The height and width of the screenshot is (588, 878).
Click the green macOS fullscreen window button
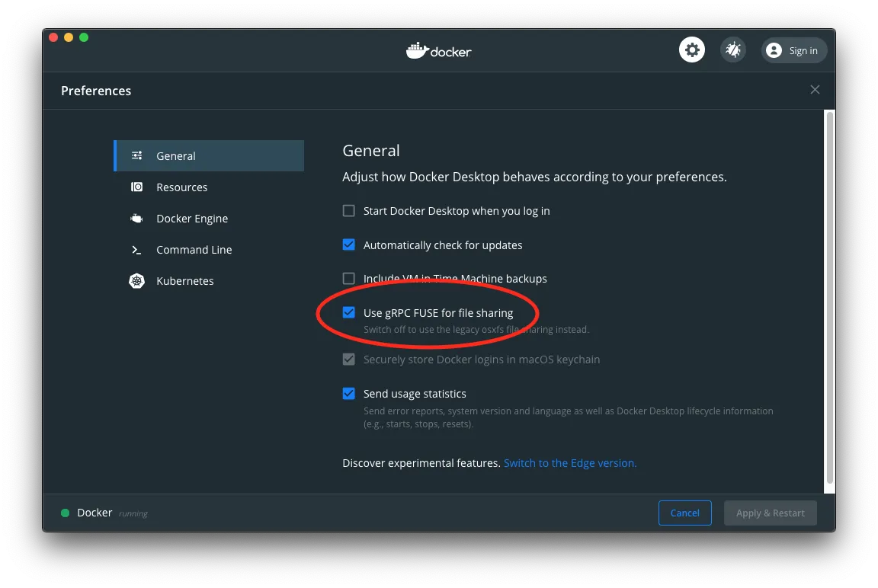click(x=84, y=37)
